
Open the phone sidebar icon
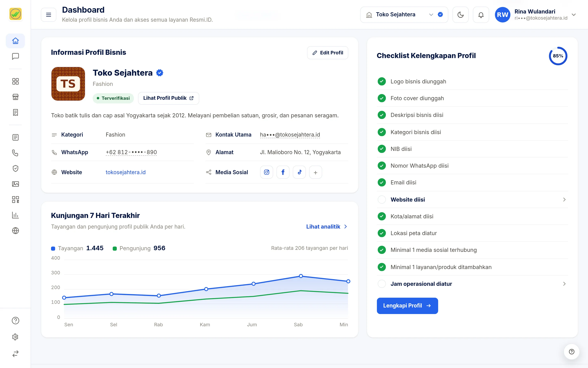[15, 153]
